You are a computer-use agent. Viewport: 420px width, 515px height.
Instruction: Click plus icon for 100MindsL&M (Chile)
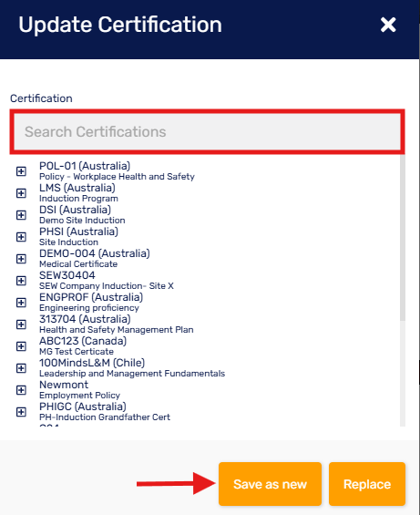click(x=21, y=368)
